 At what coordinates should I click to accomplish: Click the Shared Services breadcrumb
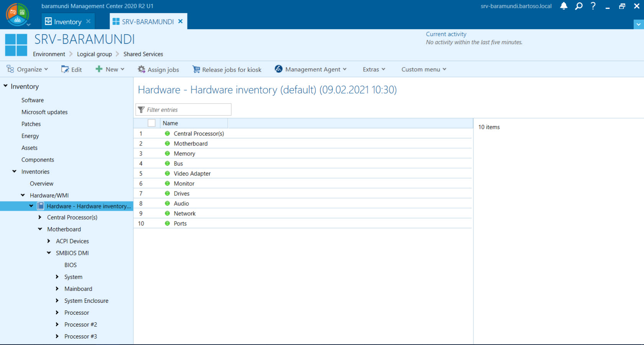[143, 54]
